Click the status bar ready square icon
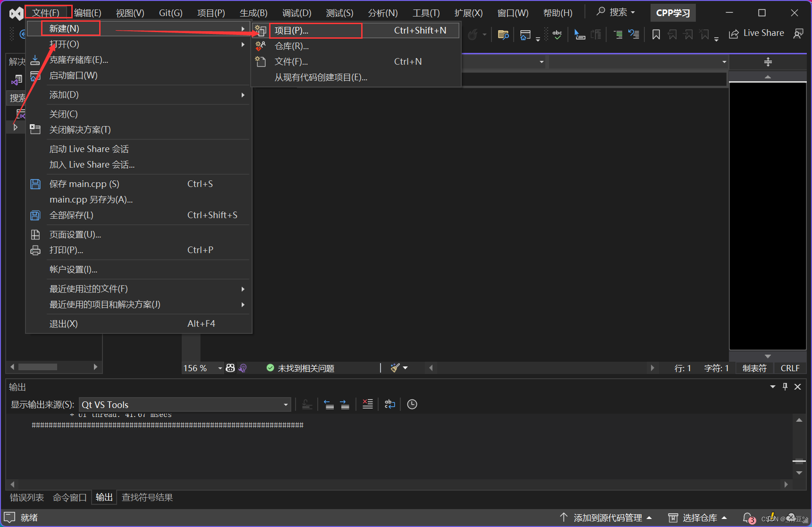Screen dimensions: 812x527 [x=10, y=518]
